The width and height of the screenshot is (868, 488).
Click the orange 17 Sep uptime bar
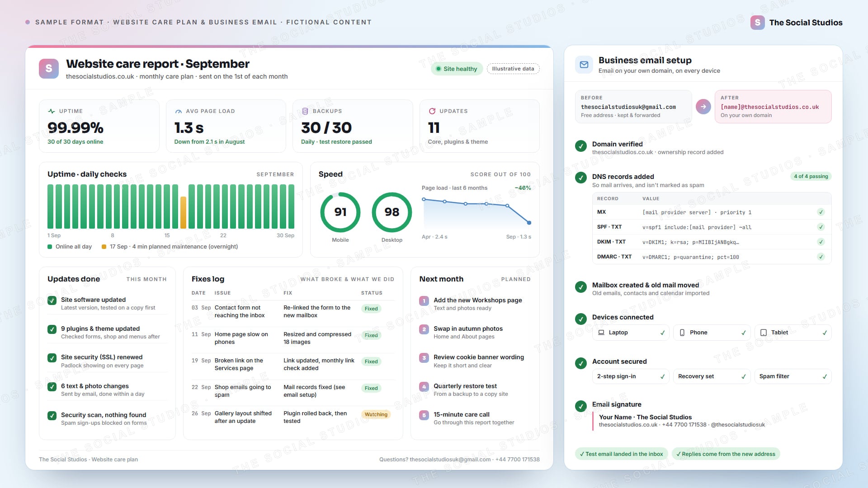click(183, 212)
